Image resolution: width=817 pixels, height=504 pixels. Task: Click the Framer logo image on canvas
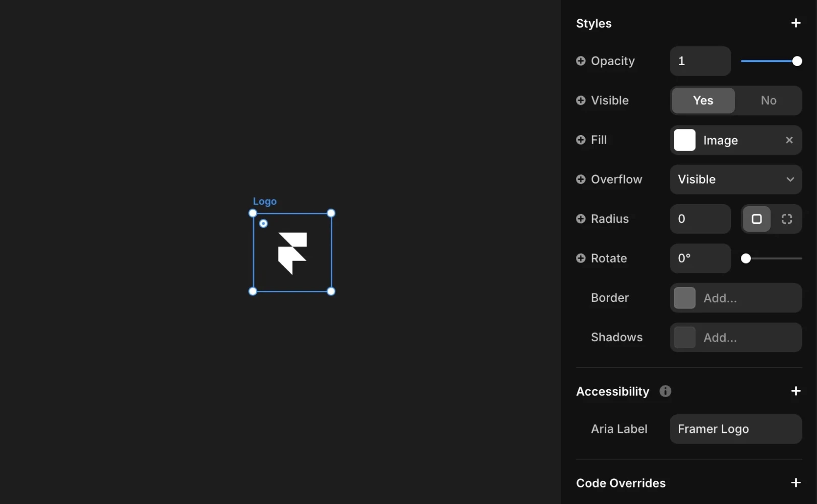[x=293, y=253]
